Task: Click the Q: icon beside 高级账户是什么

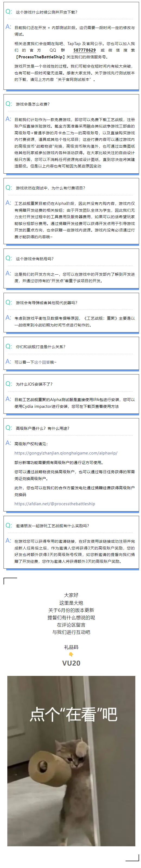Action: tap(9, 428)
